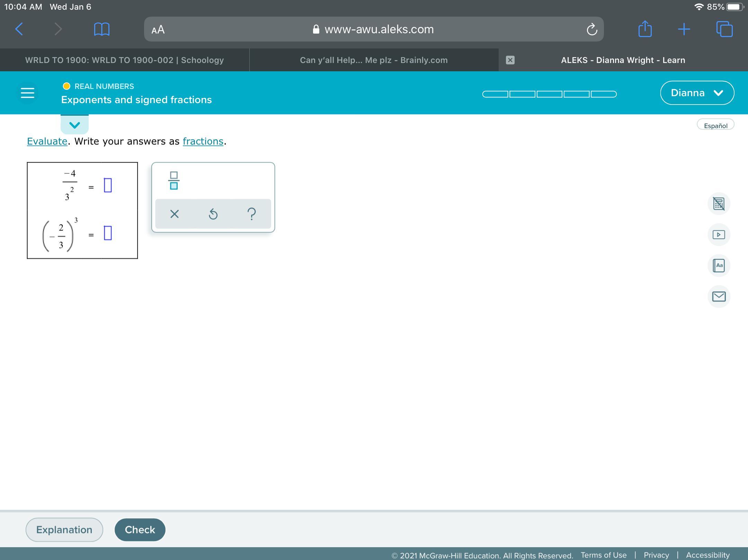Open the hamburger navigation menu
The image size is (748, 560).
pos(27,93)
